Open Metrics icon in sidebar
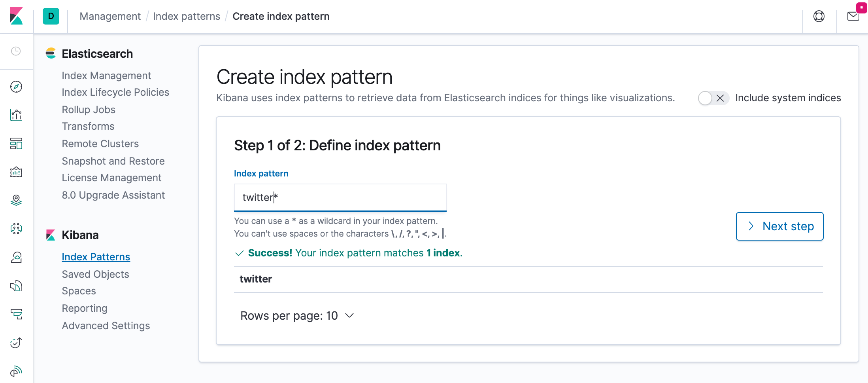The height and width of the screenshot is (383, 868). [x=16, y=258]
